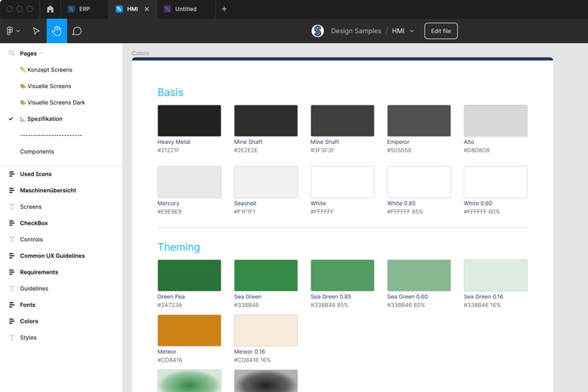Open the Figma main menu
Screen dimensions: 588x392
(x=13, y=31)
